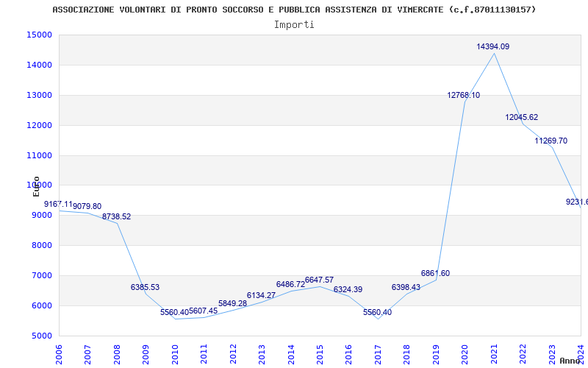Click the x-axis year label 2021

pos(494,354)
